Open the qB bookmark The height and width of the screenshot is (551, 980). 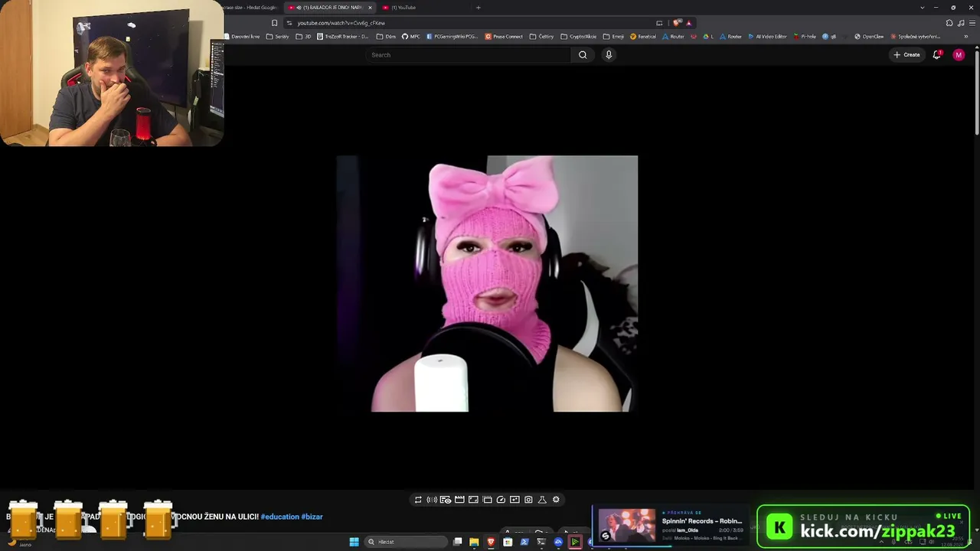tap(830, 37)
